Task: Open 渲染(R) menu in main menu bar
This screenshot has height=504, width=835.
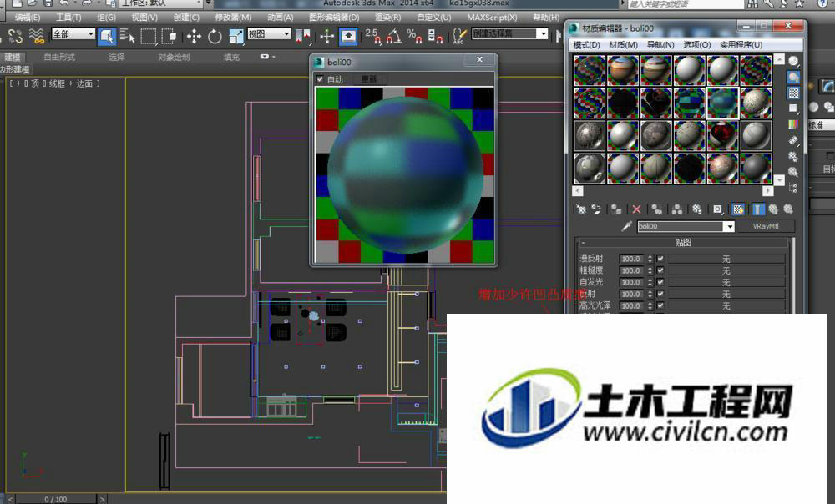Action: pos(387,18)
